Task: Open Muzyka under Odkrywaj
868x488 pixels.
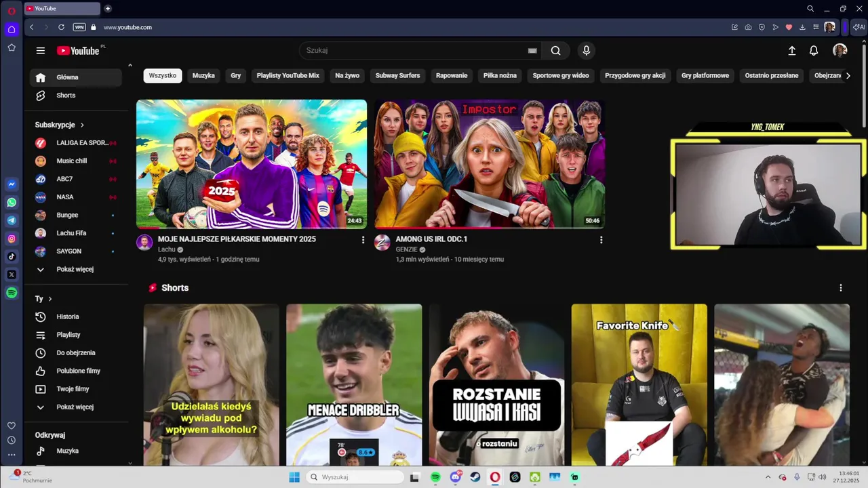Action: tap(76, 451)
